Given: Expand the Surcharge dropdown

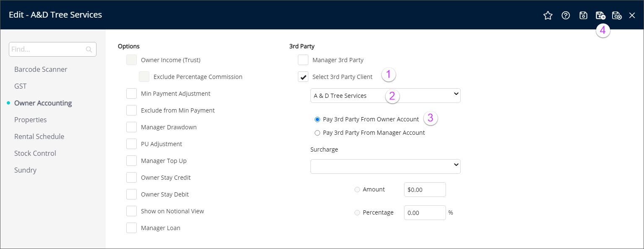Looking at the screenshot, I should (x=385, y=166).
